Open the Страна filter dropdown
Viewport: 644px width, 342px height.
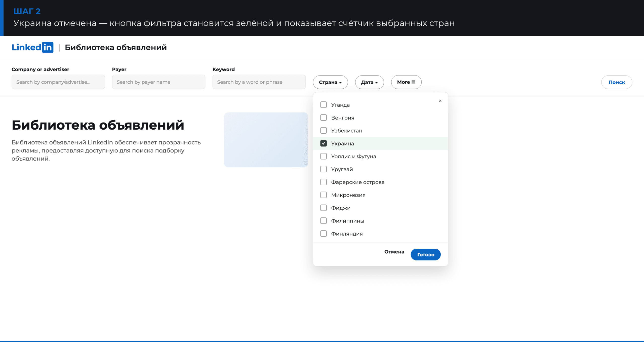[x=330, y=82]
